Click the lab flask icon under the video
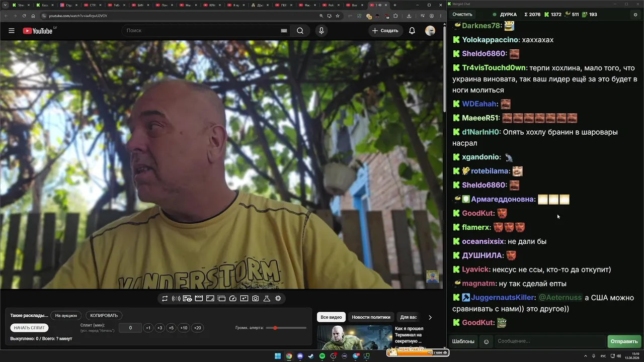Image resolution: width=644 pixels, height=362 pixels. pyautogui.click(x=267, y=299)
